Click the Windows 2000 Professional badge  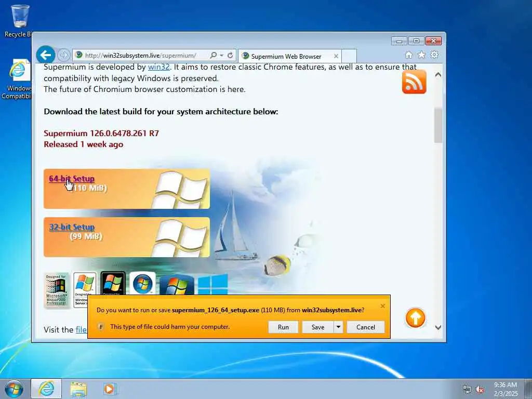57,290
